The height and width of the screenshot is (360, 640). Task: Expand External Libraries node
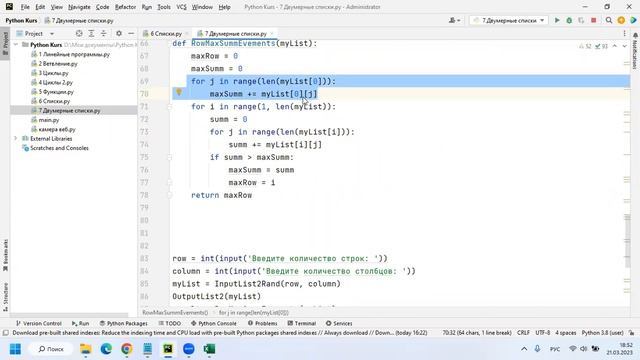[16, 138]
